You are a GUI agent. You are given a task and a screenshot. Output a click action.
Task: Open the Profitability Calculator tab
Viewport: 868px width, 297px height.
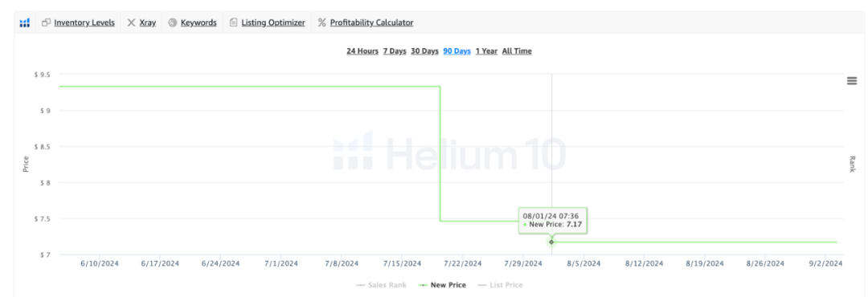(371, 22)
